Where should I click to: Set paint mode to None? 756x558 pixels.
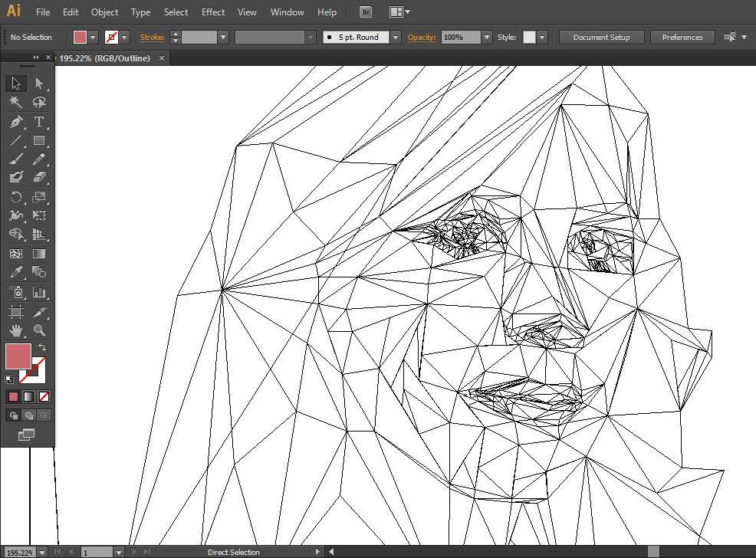pos(44,396)
